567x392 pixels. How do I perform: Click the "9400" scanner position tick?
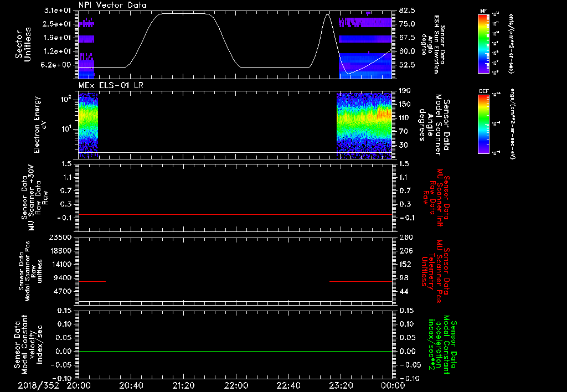63,278
